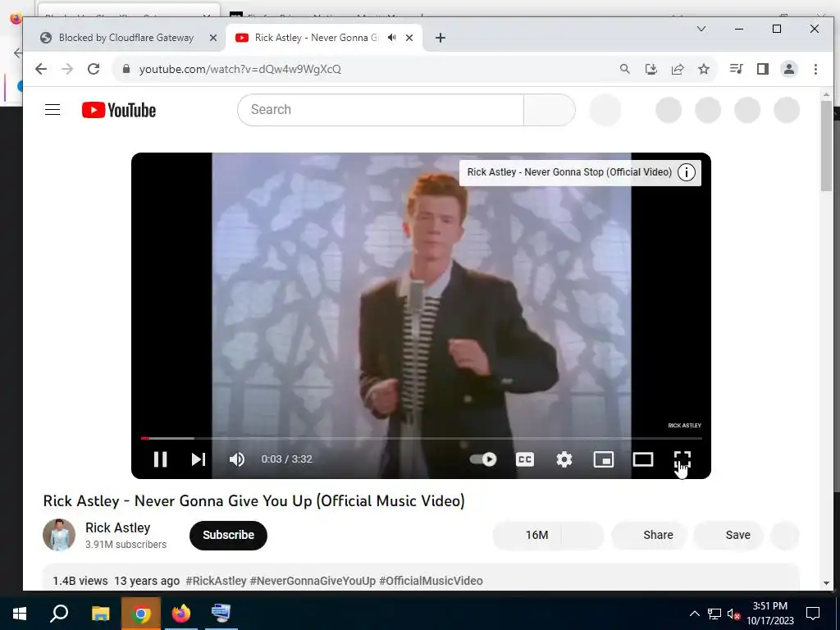Go forward in Chrome
Screen dimensions: 840x630
coord(67,69)
